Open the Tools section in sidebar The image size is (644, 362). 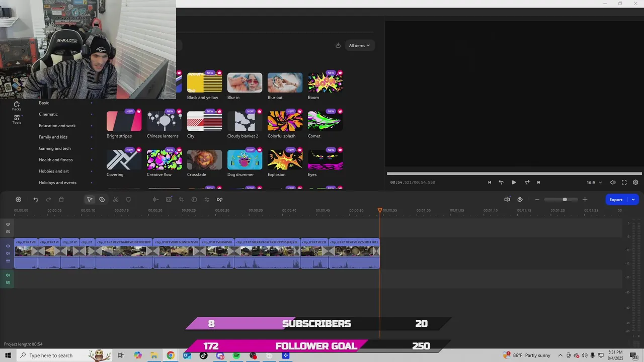[17, 119]
